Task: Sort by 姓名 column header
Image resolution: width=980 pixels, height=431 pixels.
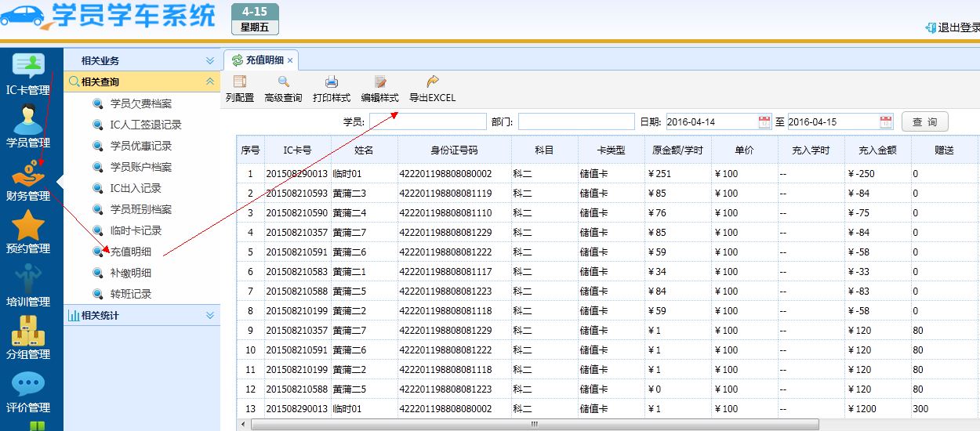Action: coord(364,150)
